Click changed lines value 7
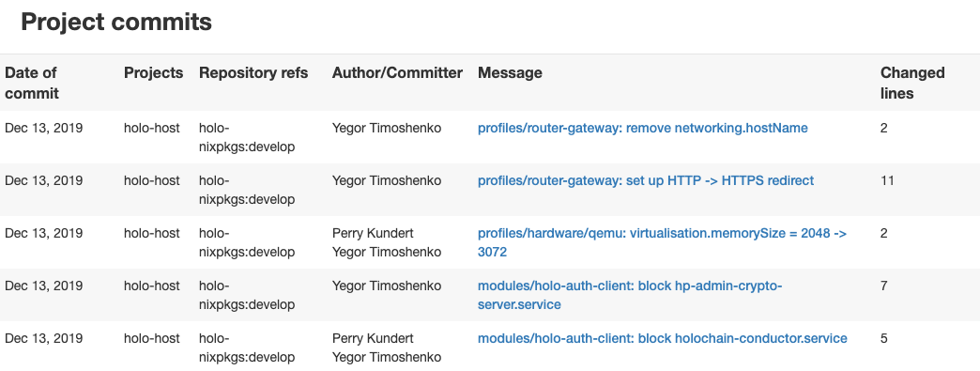The image size is (980, 371). (883, 286)
